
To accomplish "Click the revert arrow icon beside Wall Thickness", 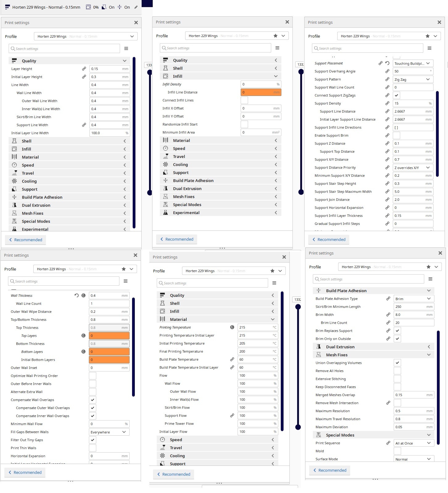I will [77, 296].
